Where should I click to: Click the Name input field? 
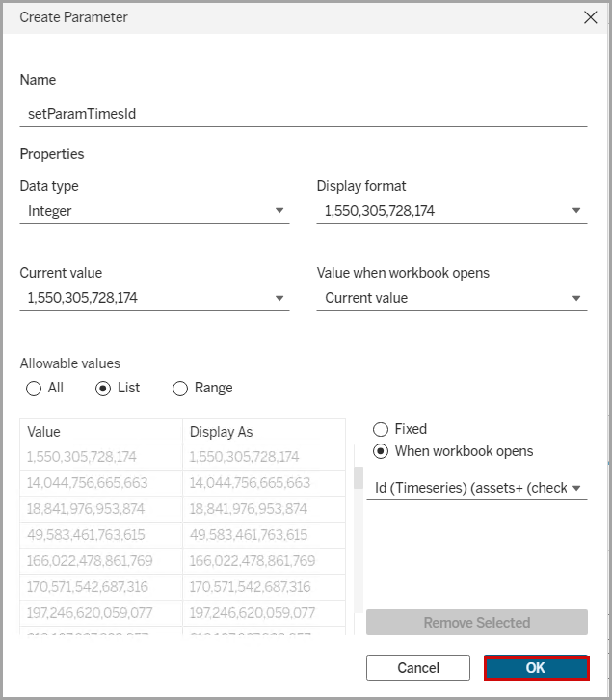point(303,114)
